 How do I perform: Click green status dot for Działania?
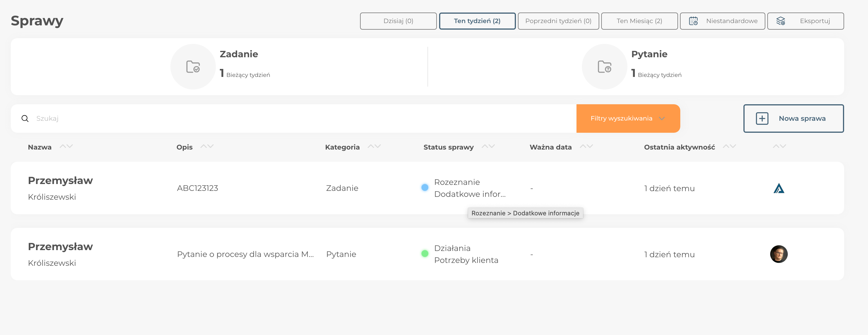[x=425, y=253]
